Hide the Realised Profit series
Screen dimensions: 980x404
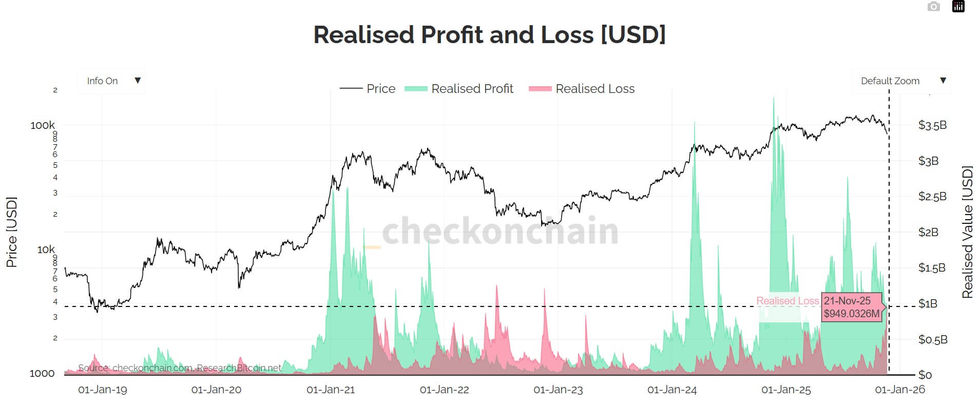click(x=472, y=88)
